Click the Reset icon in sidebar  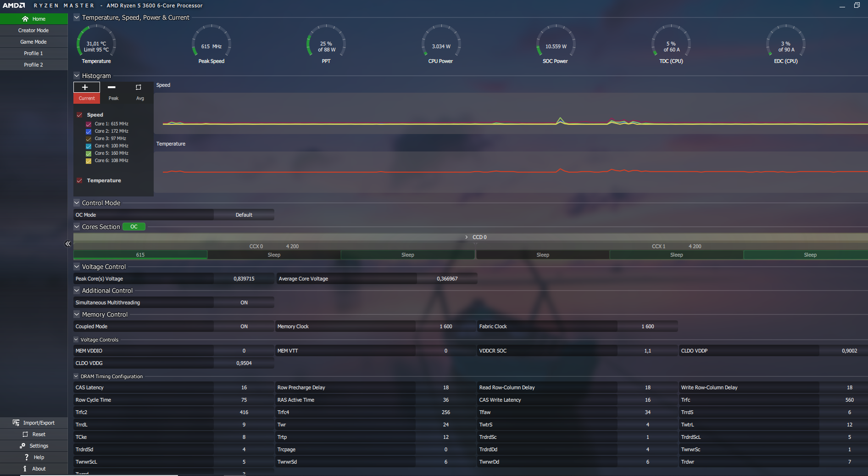tap(25, 434)
